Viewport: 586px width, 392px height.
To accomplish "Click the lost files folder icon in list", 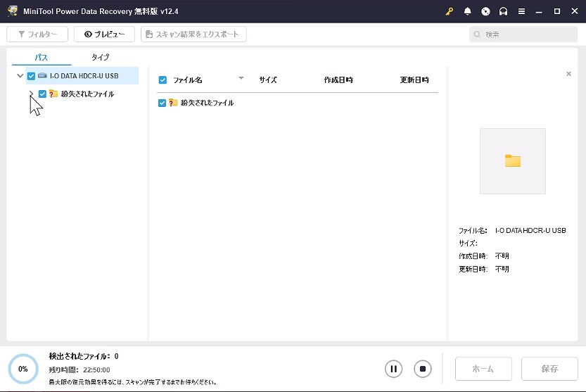I will pos(173,103).
